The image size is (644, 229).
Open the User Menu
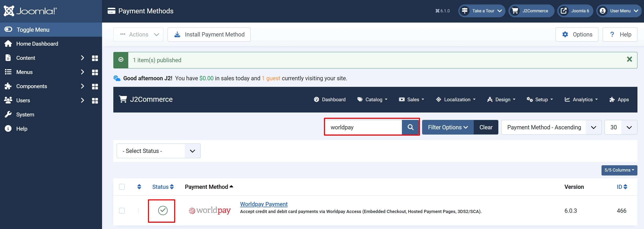pyautogui.click(x=619, y=11)
